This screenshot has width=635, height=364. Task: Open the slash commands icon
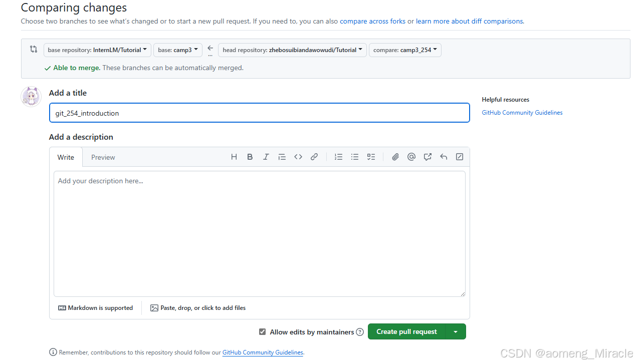coord(460,157)
